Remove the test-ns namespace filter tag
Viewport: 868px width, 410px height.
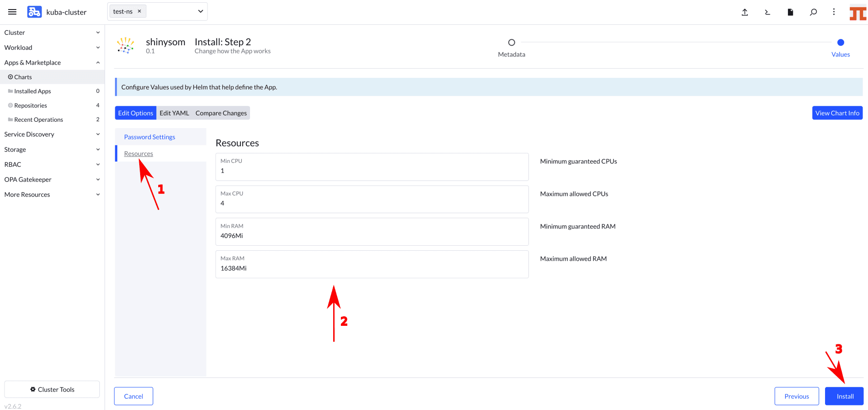(x=139, y=11)
